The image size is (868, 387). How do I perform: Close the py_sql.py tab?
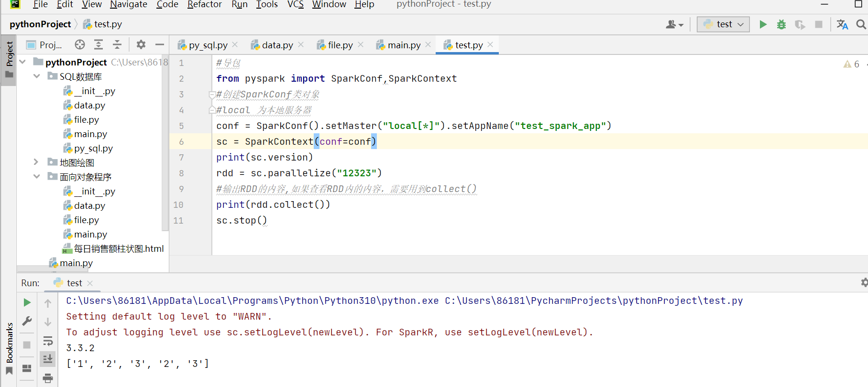coord(235,44)
